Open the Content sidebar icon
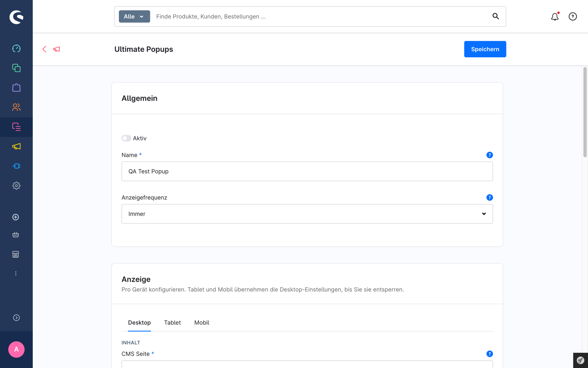Viewport: 588px width, 368px height. 16,127
